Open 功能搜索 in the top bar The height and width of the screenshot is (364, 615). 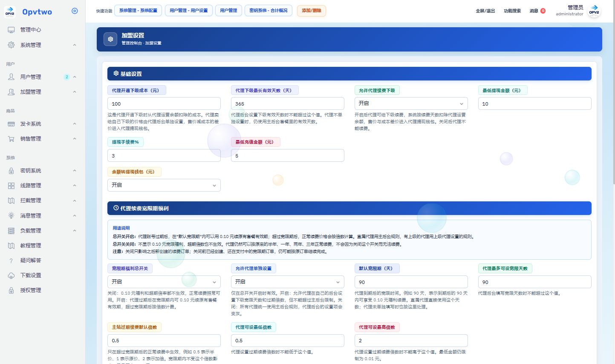coord(512,11)
